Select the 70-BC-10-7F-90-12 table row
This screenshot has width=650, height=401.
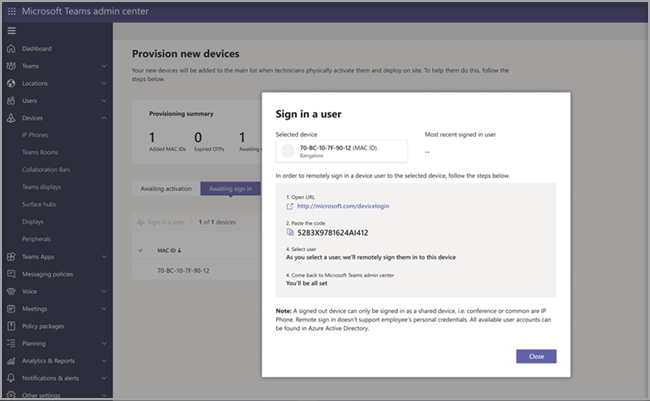click(x=196, y=270)
